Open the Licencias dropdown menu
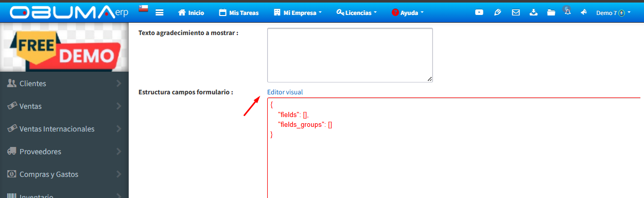 (x=356, y=13)
